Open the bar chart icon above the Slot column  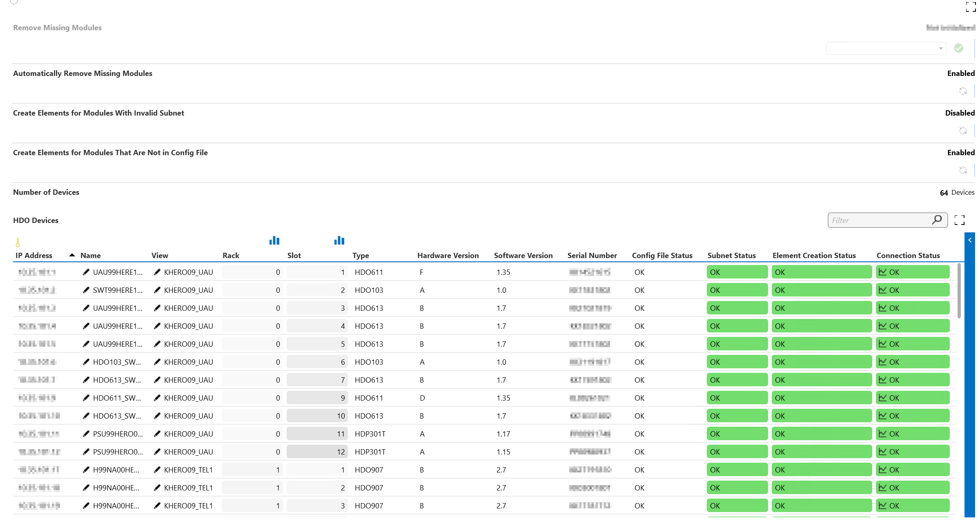tap(339, 241)
